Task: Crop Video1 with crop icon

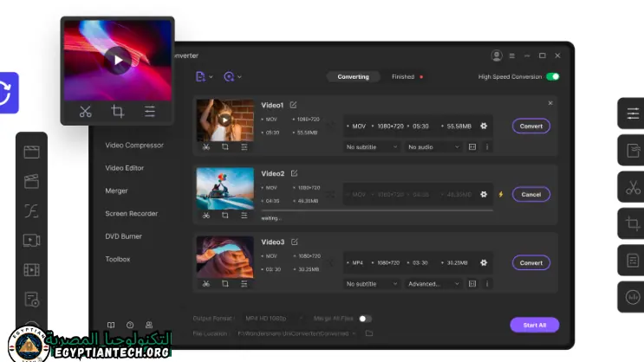Action: (x=225, y=147)
